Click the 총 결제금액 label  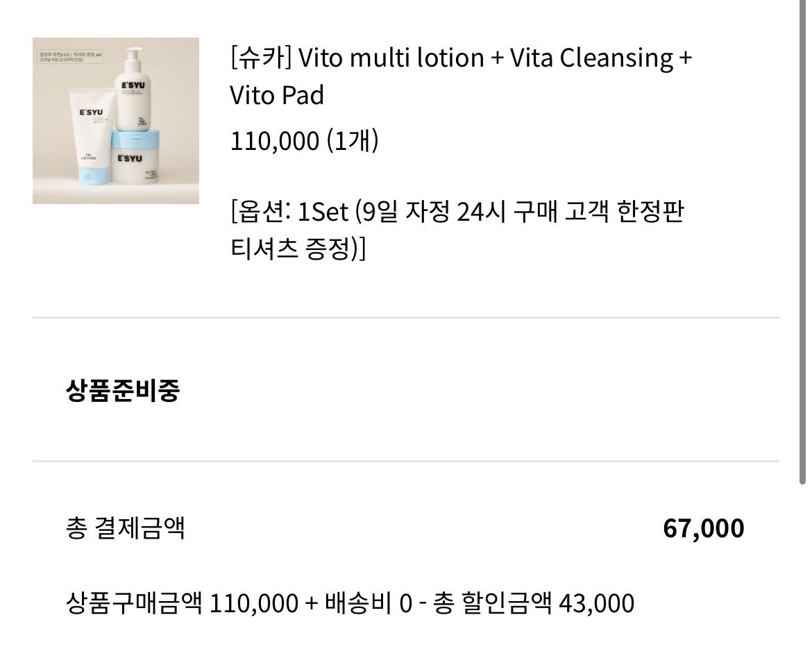[126, 529]
